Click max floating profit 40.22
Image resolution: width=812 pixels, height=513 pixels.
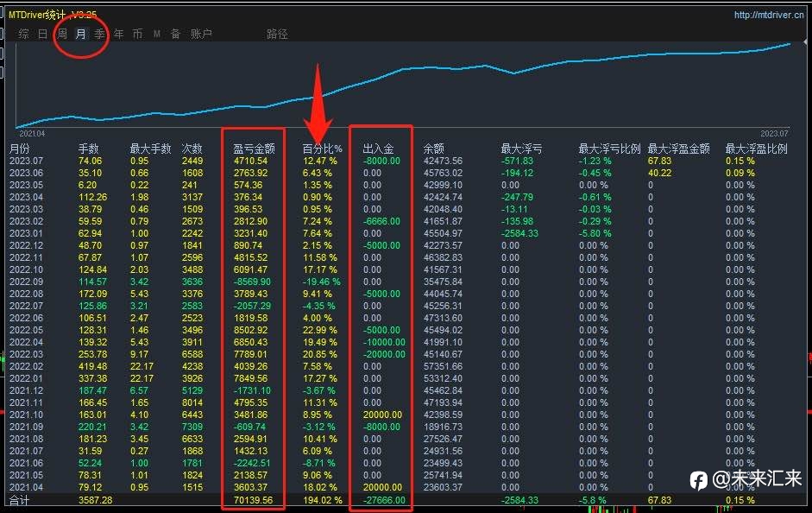[x=659, y=173]
